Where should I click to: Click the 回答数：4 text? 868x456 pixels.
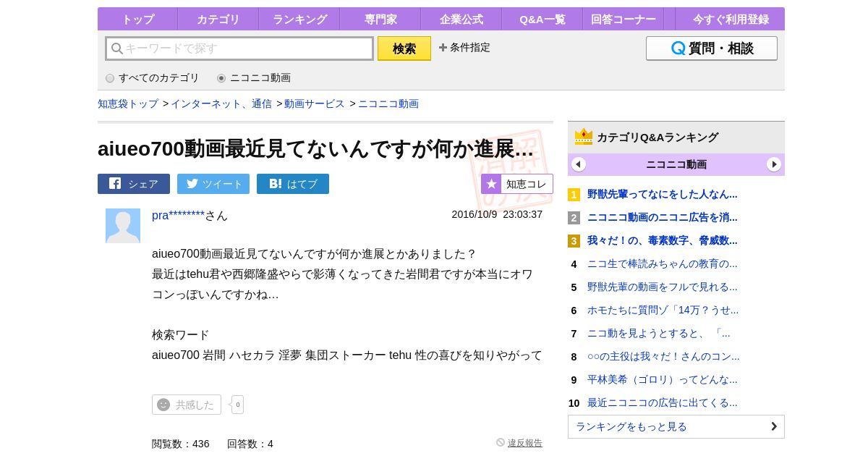(x=250, y=444)
